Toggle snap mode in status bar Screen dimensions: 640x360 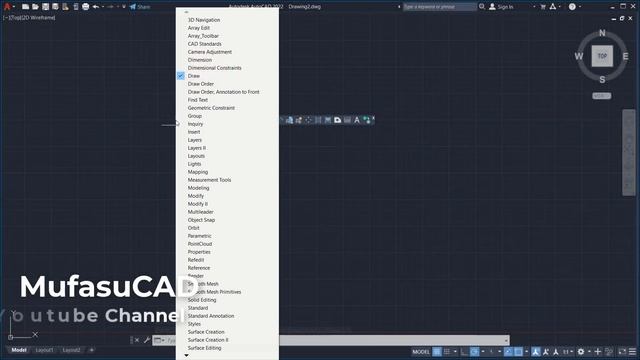(x=447, y=351)
